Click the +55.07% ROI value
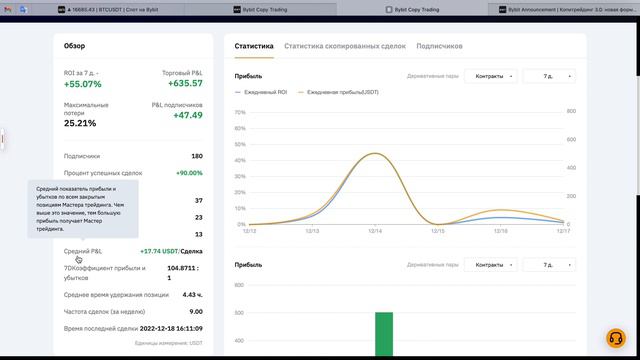This screenshot has width=640, height=360. [x=82, y=84]
